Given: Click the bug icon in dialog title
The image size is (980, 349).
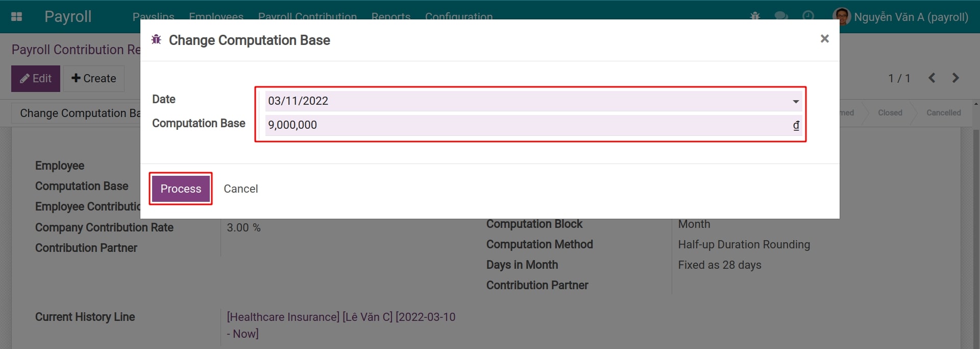Looking at the screenshot, I should pyautogui.click(x=156, y=40).
